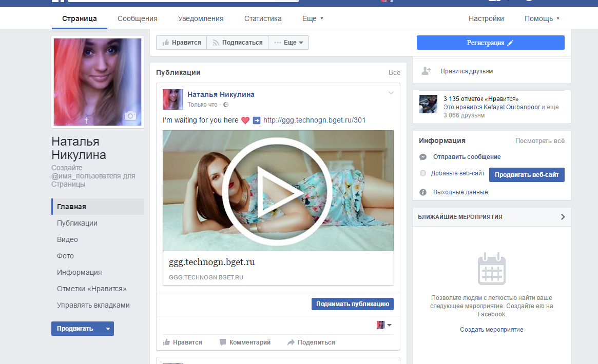Screen dimensions: 598x364
Task: Click Поделиться to share the post
Action: pos(311,342)
